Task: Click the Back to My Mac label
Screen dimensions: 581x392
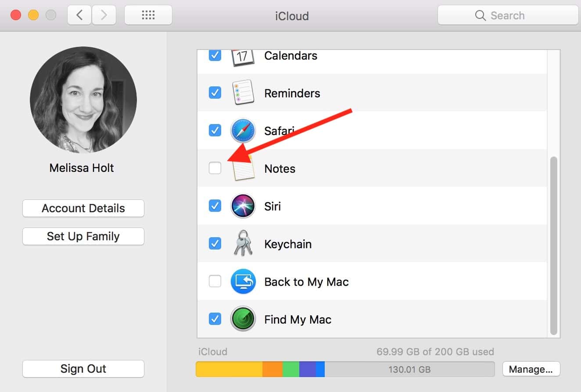Action: coord(306,282)
